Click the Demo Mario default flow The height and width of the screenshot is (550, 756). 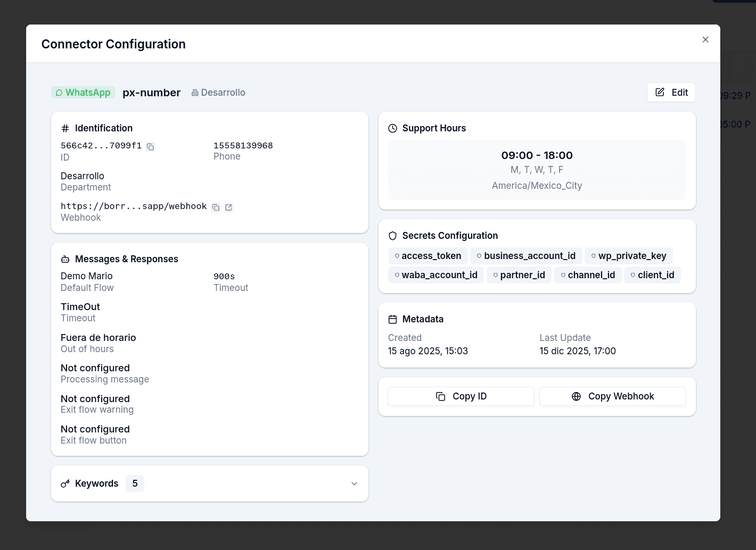click(87, 276)
